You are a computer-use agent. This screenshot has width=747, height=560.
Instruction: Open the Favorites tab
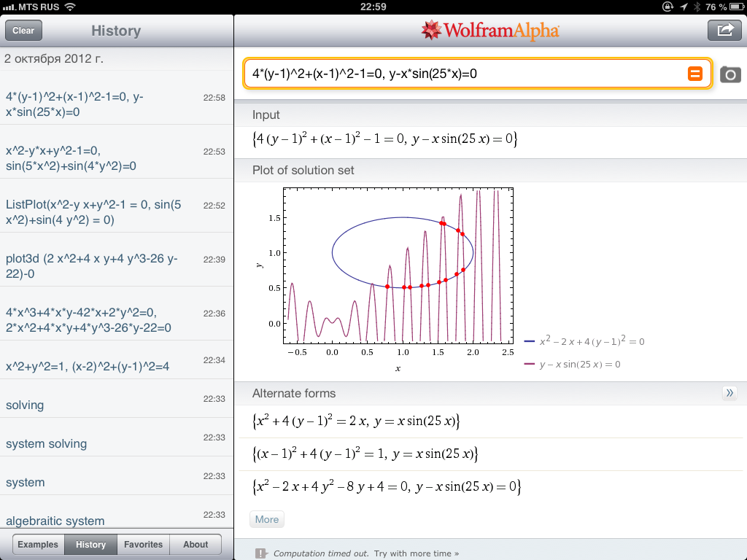point(143,545)
